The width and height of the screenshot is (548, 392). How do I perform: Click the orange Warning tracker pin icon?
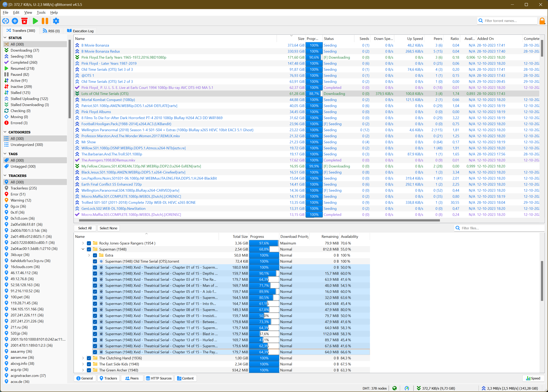[x=6, y=200]
